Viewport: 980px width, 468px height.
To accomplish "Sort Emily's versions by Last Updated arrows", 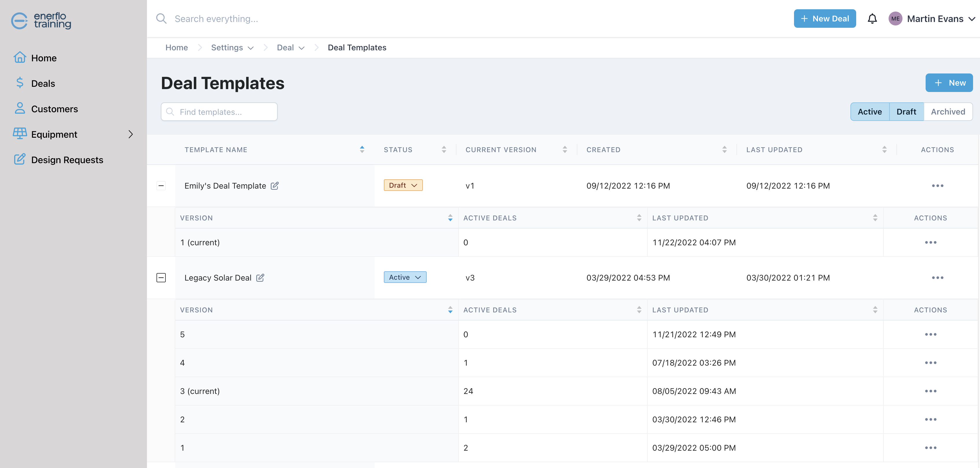I will click(875, 218).
